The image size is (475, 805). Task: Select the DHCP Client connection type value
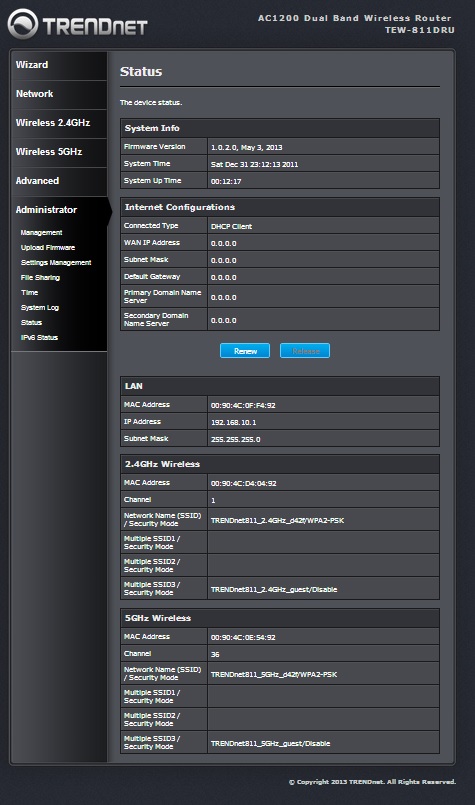tap(231, 226)
